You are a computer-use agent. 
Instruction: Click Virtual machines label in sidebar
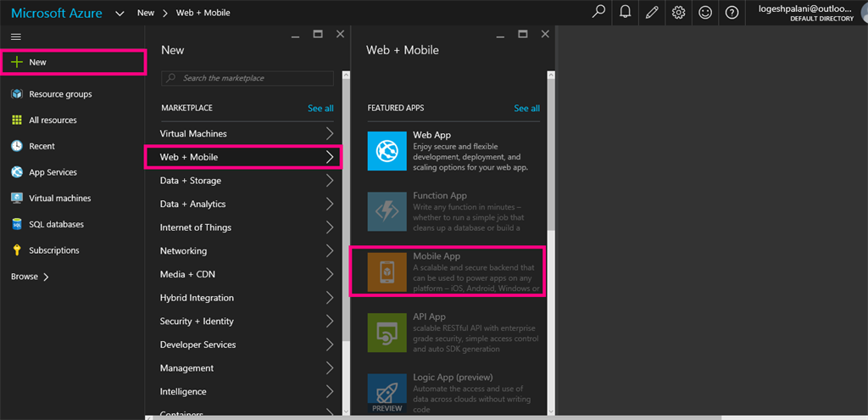[60, 199]
